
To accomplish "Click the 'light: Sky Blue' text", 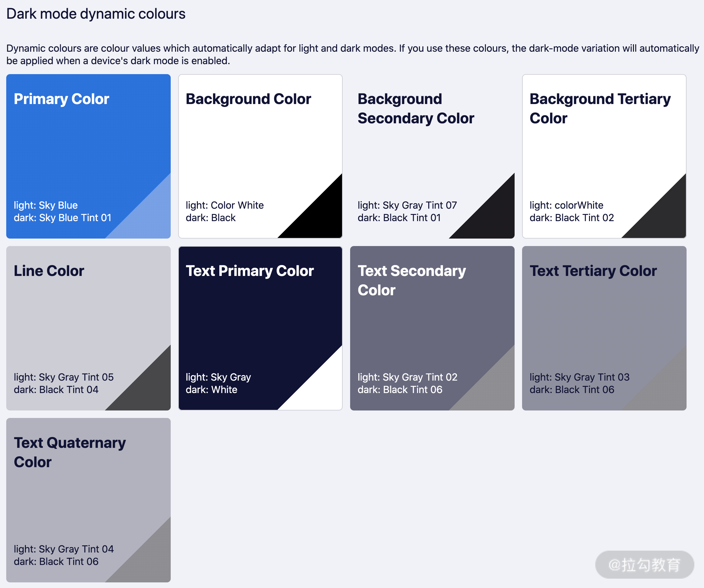I will [45, 205].
